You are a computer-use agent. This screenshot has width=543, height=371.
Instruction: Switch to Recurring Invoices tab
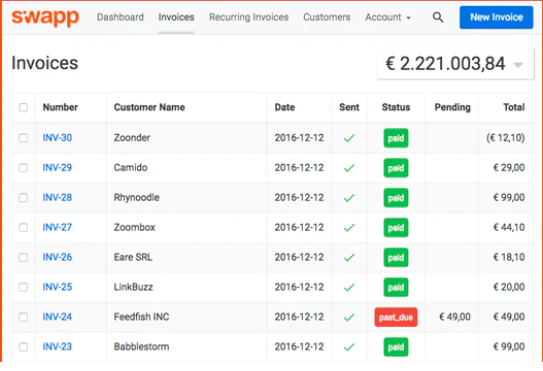[x=249, y=17]
